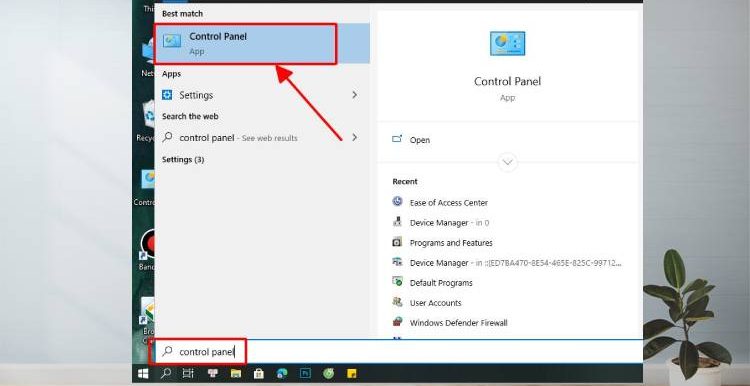The width and height of the screenshot is (750, 386).
Task: Open the green circular taskbar app
Action: (x=329, y=373)
